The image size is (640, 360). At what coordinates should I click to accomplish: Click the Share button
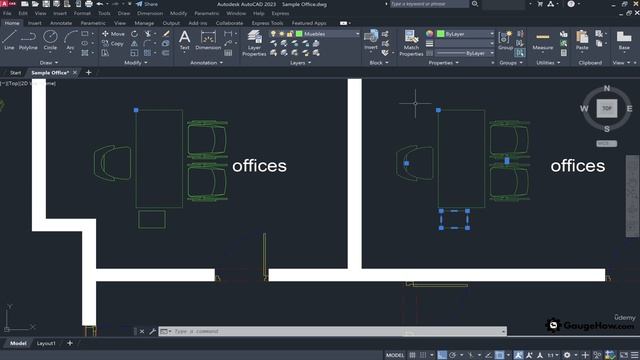click(x=147, y=4)
